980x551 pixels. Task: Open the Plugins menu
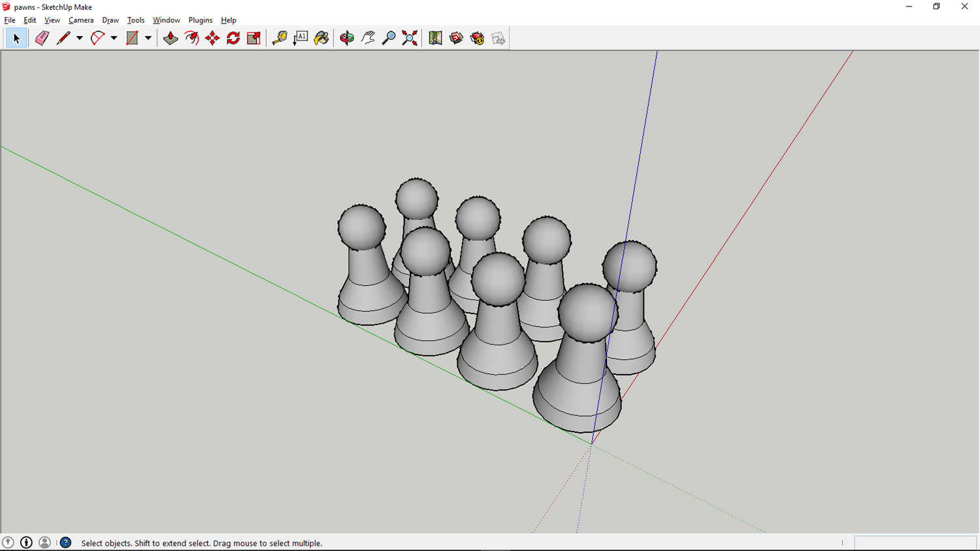click(200, 20)
